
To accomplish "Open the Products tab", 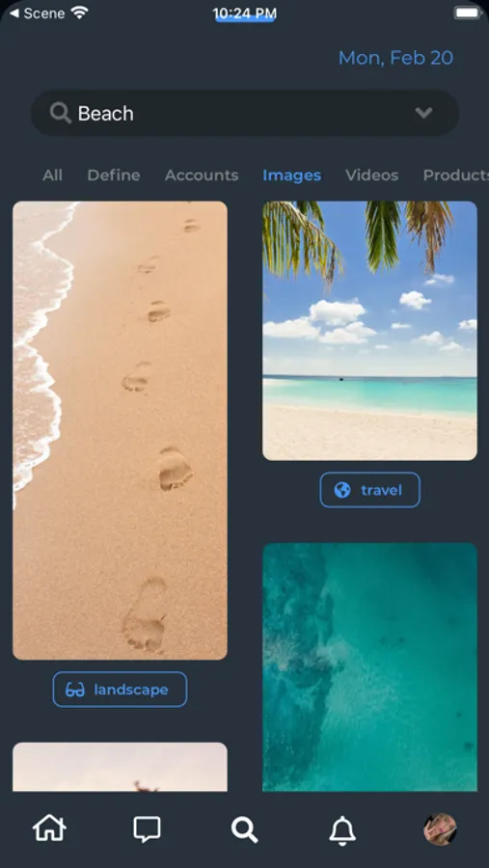I will [x=456, y=175].
